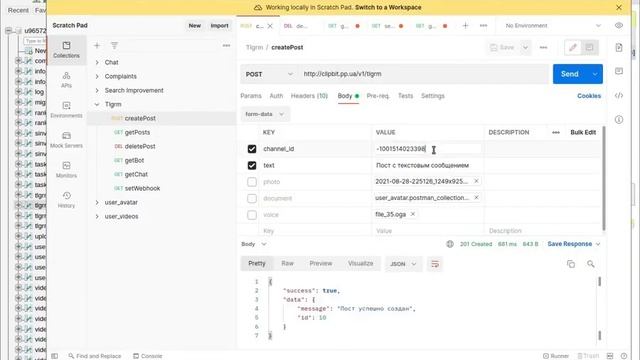Open the APIs sidebar panel
640x360 pixels.
tap(67, 80)
